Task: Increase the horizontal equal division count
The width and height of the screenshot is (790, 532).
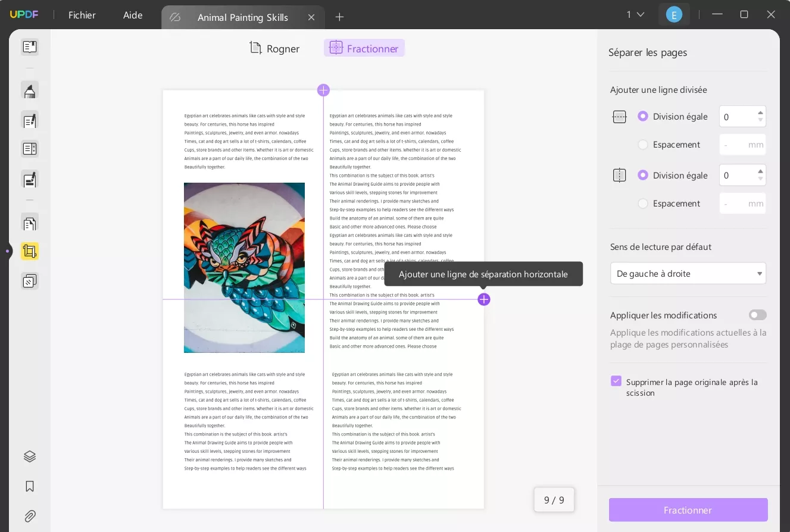Action: point(760,112)
